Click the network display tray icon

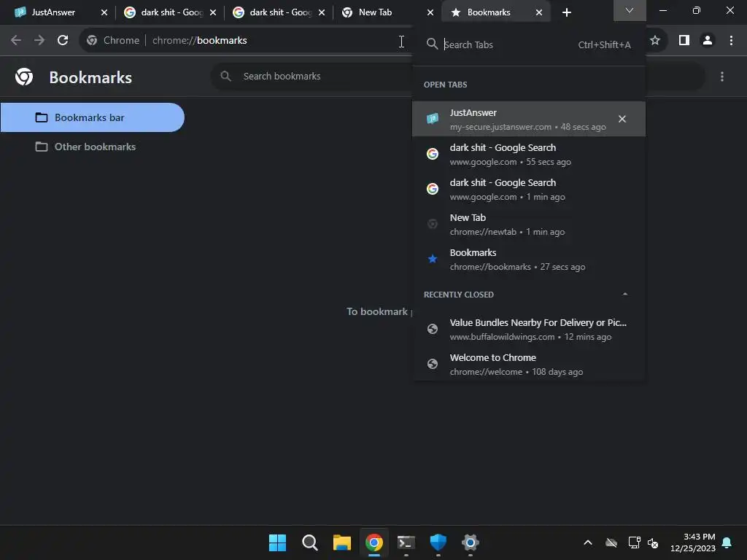(x=634, y=542)
